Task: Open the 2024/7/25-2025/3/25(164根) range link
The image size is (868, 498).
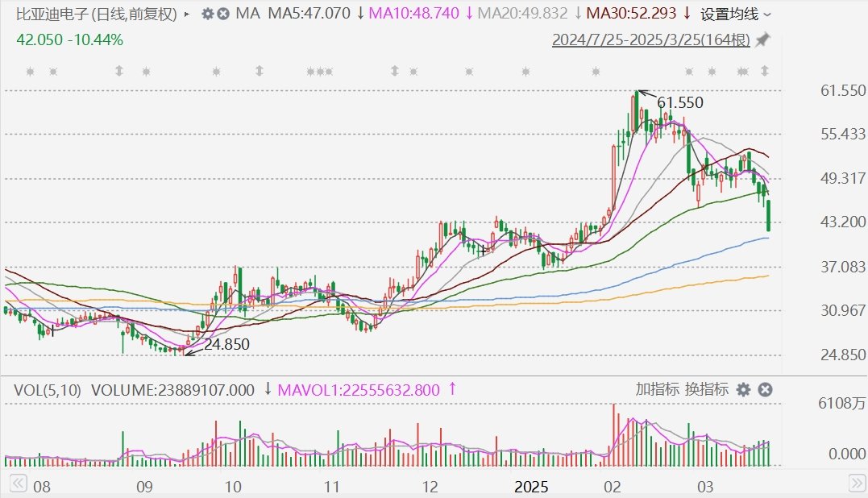Action: tap(651, 39)
